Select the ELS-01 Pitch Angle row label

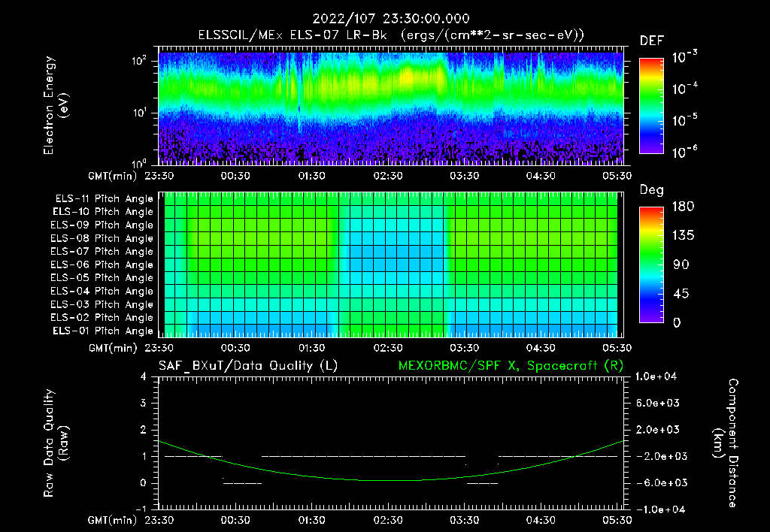coord(103,331)
